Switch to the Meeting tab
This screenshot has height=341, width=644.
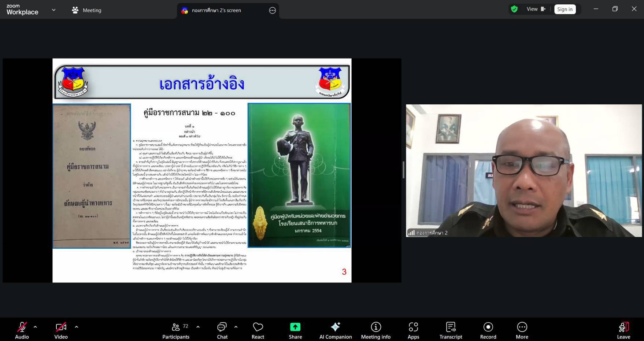tap(87, 10)
